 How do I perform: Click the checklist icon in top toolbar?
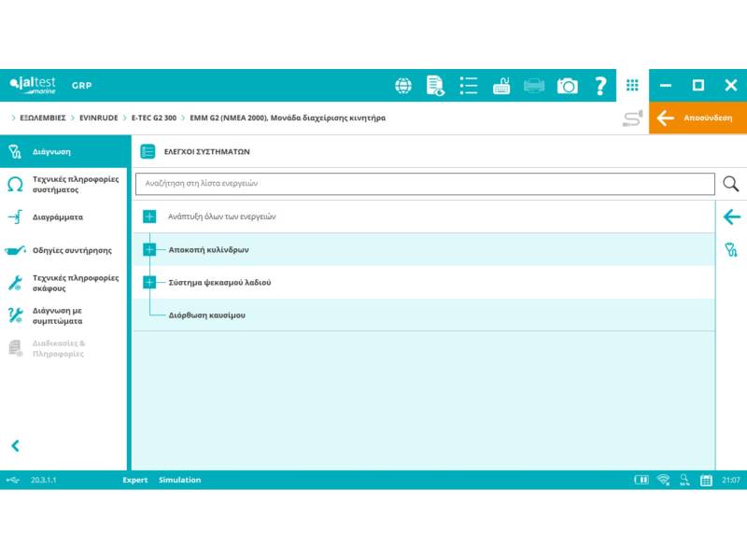[x=469, y=86]
